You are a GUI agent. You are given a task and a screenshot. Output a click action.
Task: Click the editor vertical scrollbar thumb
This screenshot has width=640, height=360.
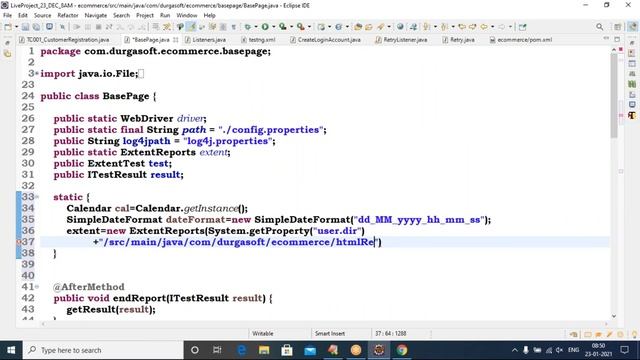[x=614, y=96]
